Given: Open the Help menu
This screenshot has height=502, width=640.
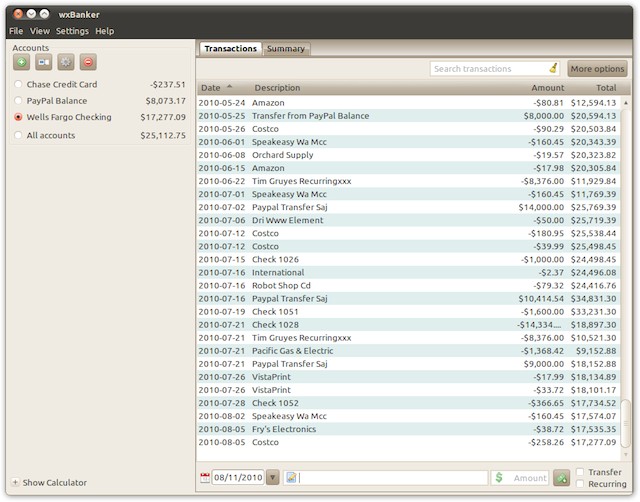Looking at the screenshot, I should (x=104, y=31).
